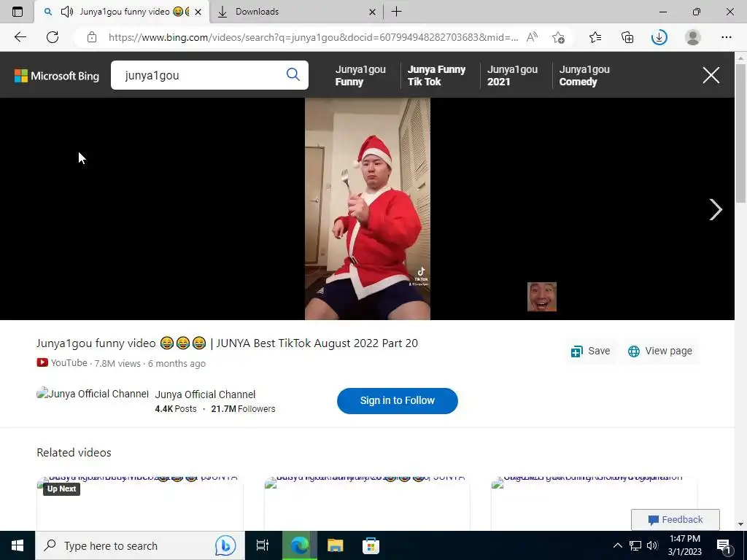The image size is (747, 560).
Task: Open File Explorer from taskbar
Action: [335, 545]
